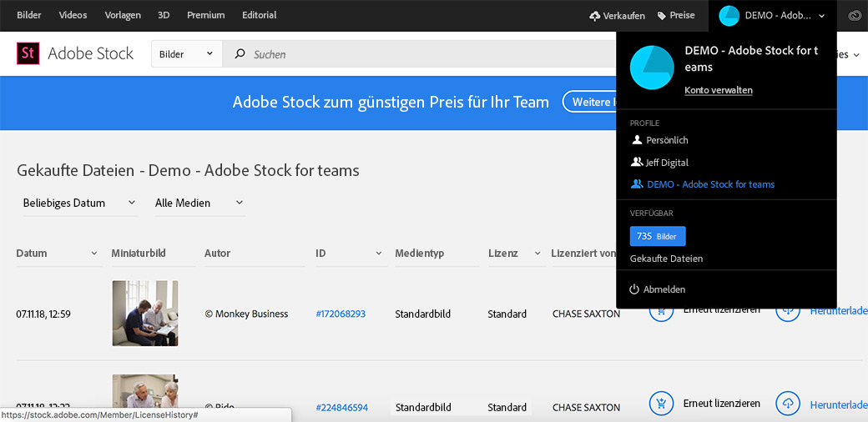Image resolution: width=868 pixels, height=422 pixels.
Task: Open the Bilder search category dropdown
Action: pyautogui.click(x=185, y=54)
